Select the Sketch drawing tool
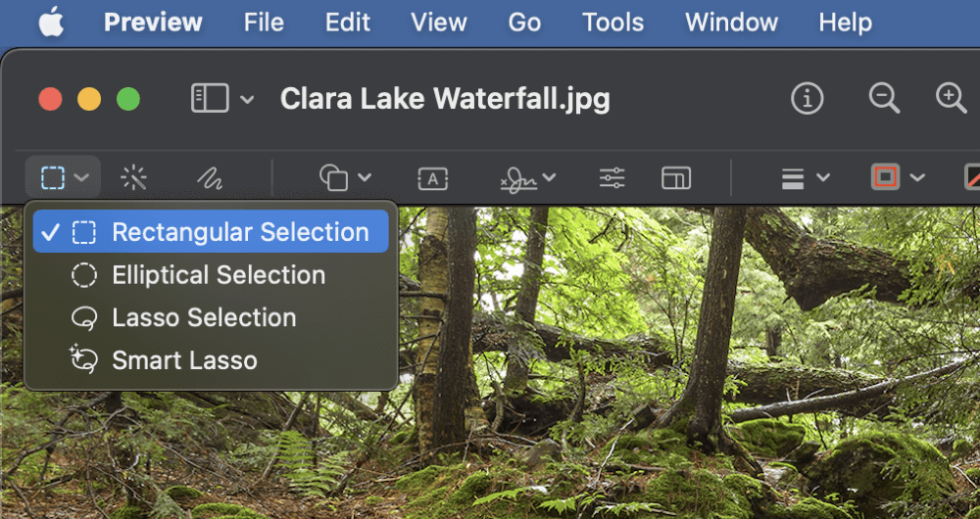Viewport: 980px width, 519px height. click(210, 178)
